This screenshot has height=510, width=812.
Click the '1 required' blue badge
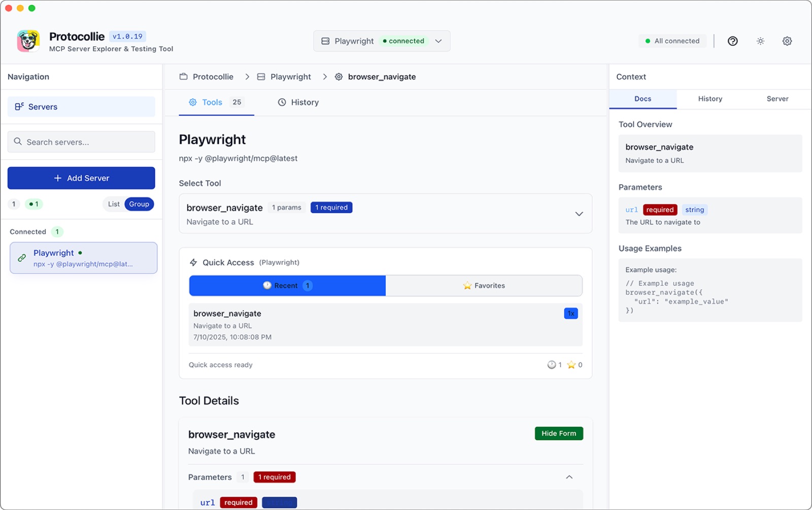click(331, 208)
